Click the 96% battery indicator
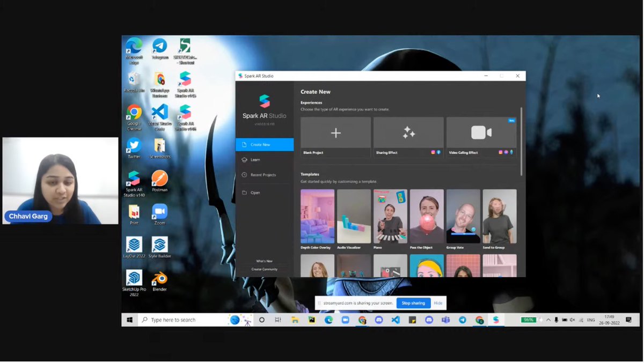 pyautogui.click(x=529, y=320)
